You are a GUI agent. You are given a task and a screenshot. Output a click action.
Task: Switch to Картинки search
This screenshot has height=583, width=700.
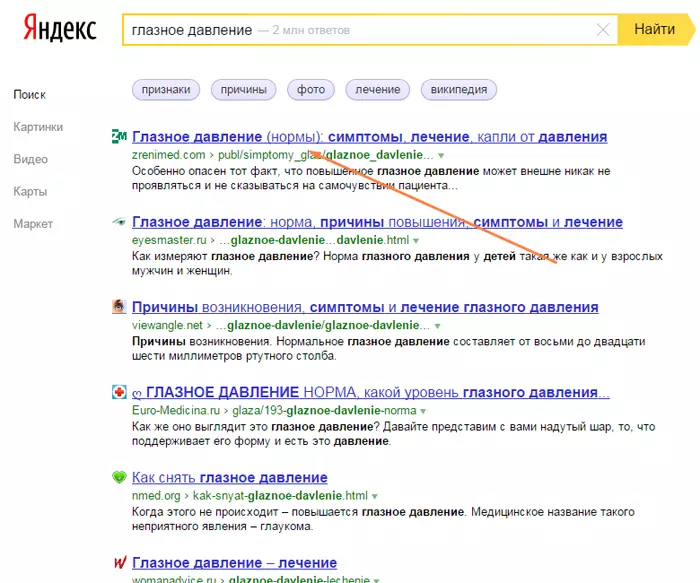(x=38, y=127)
